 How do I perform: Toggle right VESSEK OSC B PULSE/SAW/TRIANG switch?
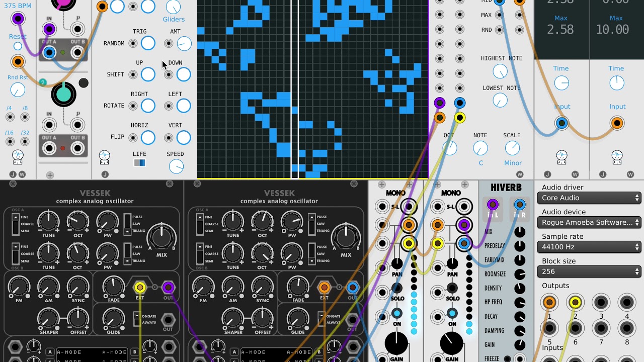coord(312,253)
